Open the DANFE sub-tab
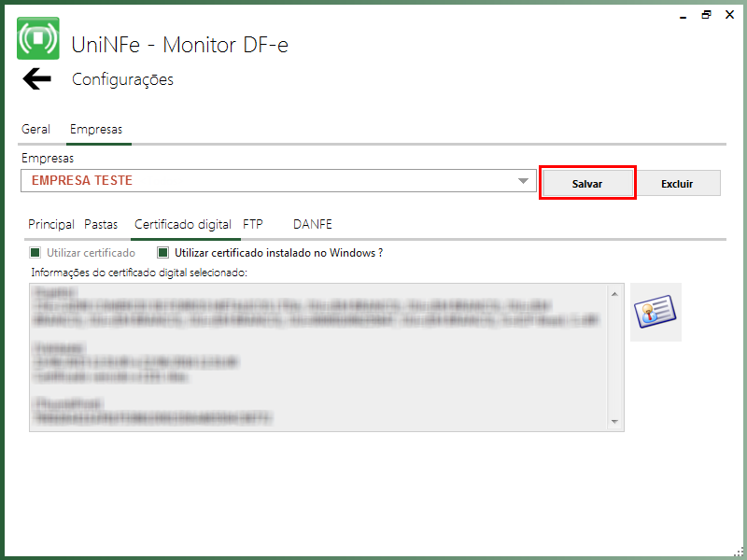 pyautogui.click(x=313, y=224)
